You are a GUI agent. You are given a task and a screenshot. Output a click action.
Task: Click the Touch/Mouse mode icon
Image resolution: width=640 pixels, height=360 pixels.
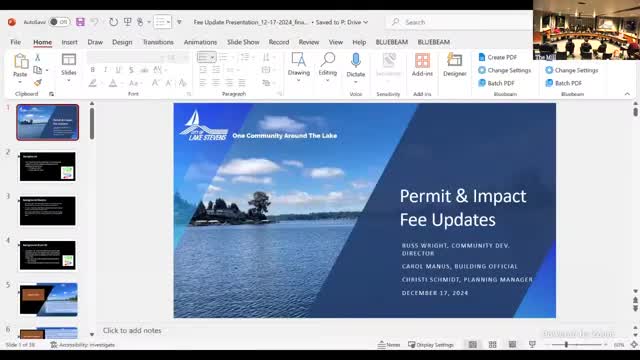point(140,22)
